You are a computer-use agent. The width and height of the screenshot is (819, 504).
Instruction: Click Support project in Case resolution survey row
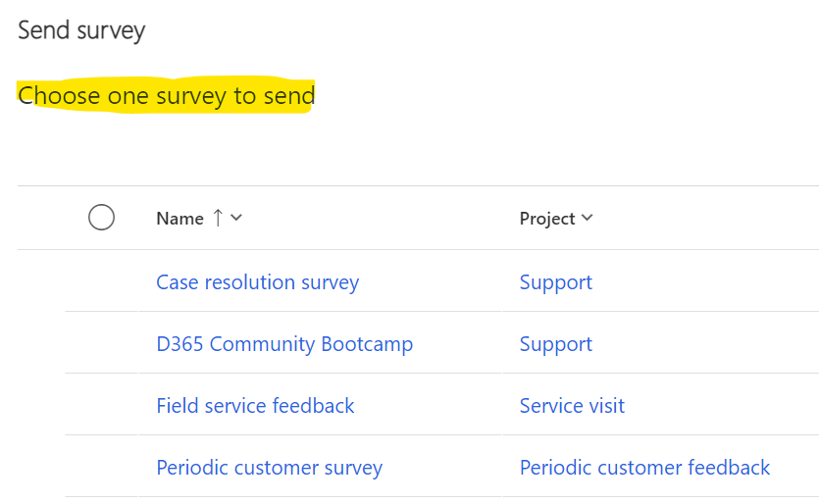(x=555, y=282)
